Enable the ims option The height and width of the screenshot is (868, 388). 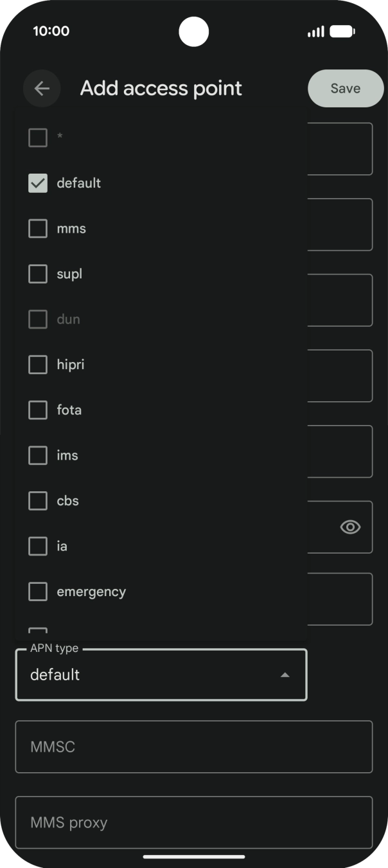[x=38, y=456]
